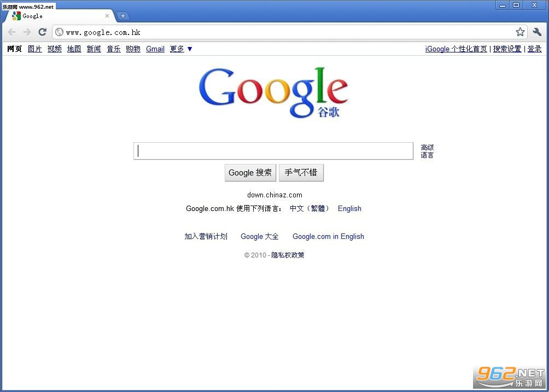Open the 新闻 link
549x392 pixels.
(94, 49)
